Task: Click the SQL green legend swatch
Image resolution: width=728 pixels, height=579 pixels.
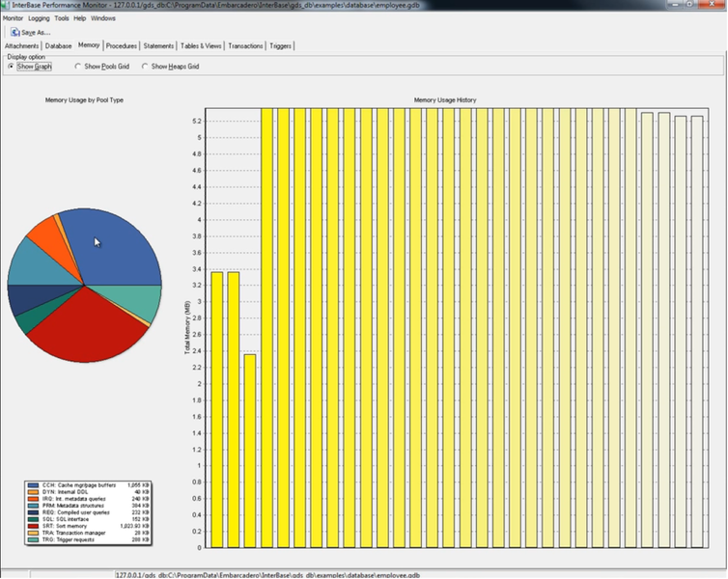Action: coord(33,519)
